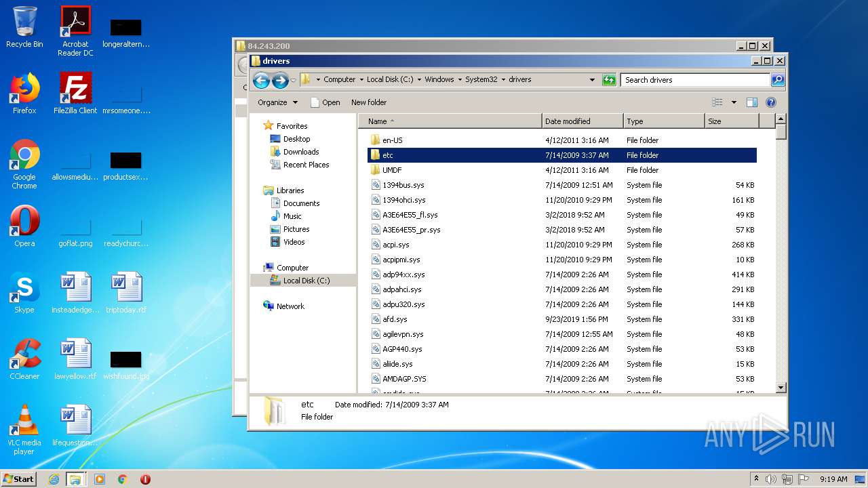
Task: Sort by Date modified column header
Action: tap(583, 121)
